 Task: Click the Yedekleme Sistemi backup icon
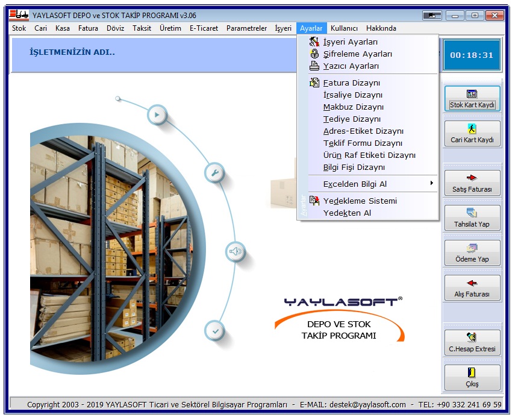tap(314, 201)
